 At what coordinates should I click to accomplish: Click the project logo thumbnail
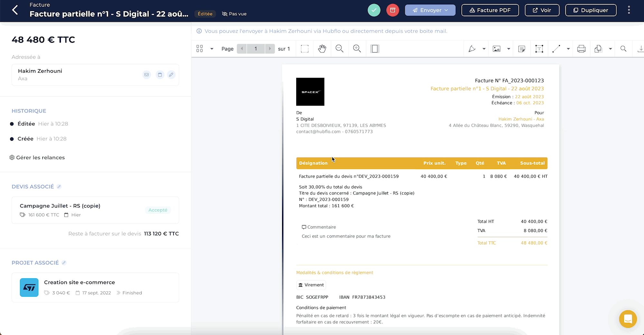pyautogui.click(x=29, y=287)
